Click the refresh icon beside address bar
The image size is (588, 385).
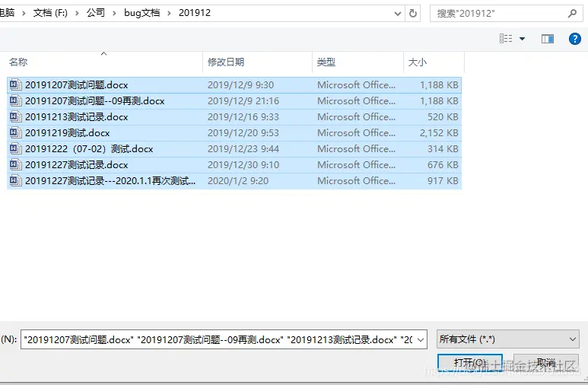point(413,14)
